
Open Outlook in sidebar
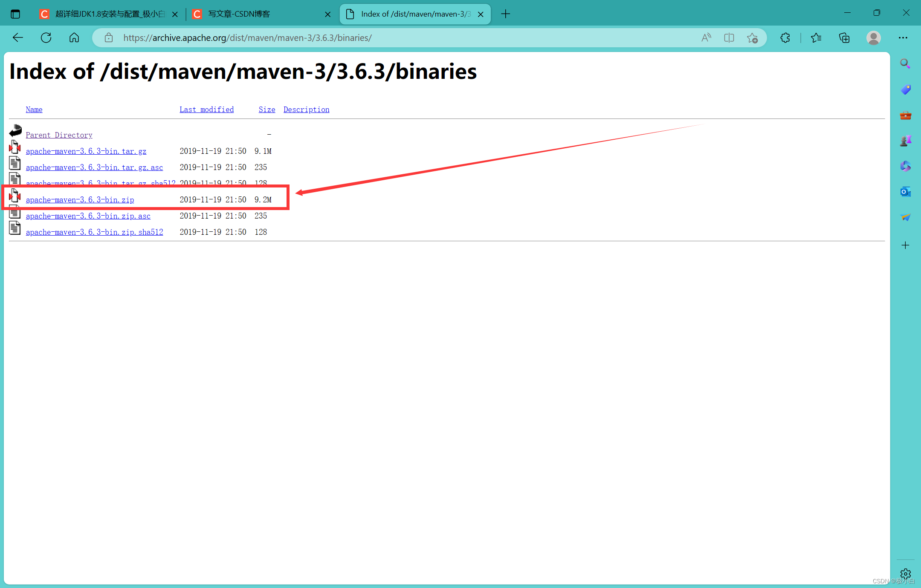[905, 192]
